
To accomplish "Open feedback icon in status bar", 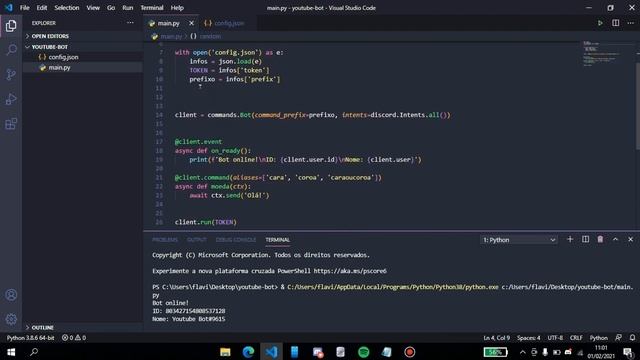I will click(x=619, y=338).
